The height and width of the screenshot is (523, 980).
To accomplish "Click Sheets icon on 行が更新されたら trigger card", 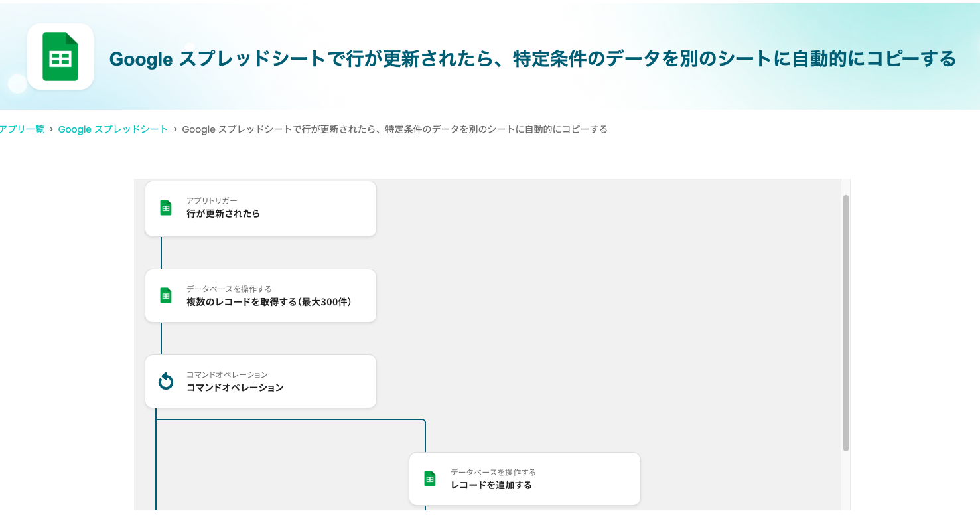I will point(166,208).
